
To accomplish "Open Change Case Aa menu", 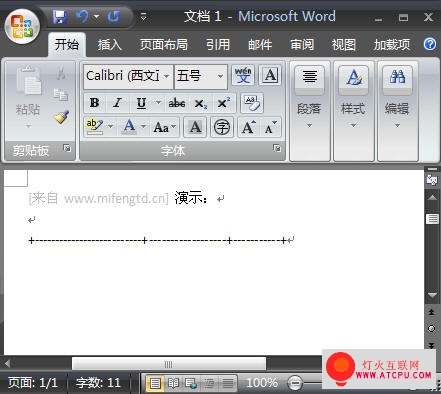I will (164, 127).
